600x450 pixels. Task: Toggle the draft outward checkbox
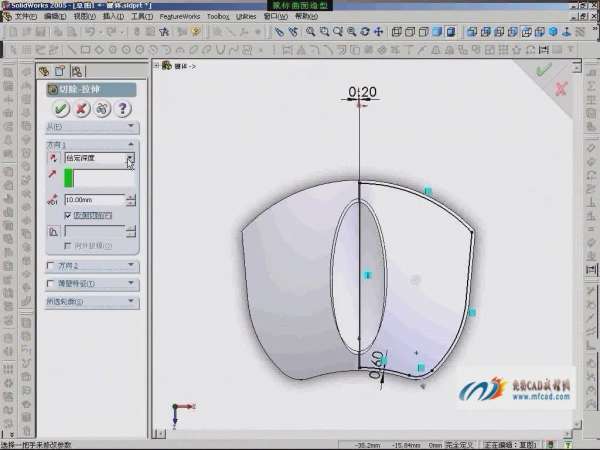(x=68, y=246)
